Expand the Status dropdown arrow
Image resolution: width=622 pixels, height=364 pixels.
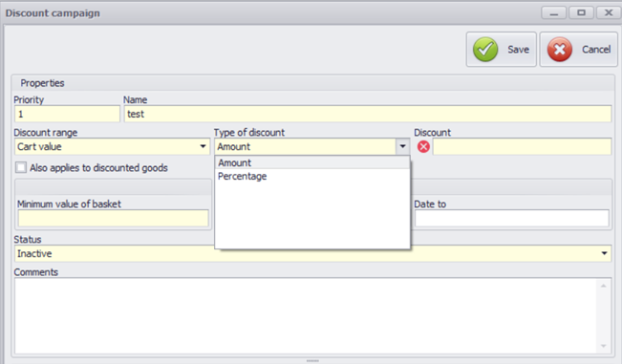tap(604, 253)
